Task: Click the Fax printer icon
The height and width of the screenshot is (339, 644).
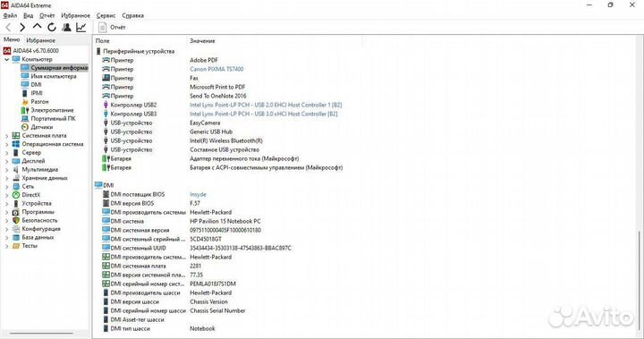Action: point(106,78)
